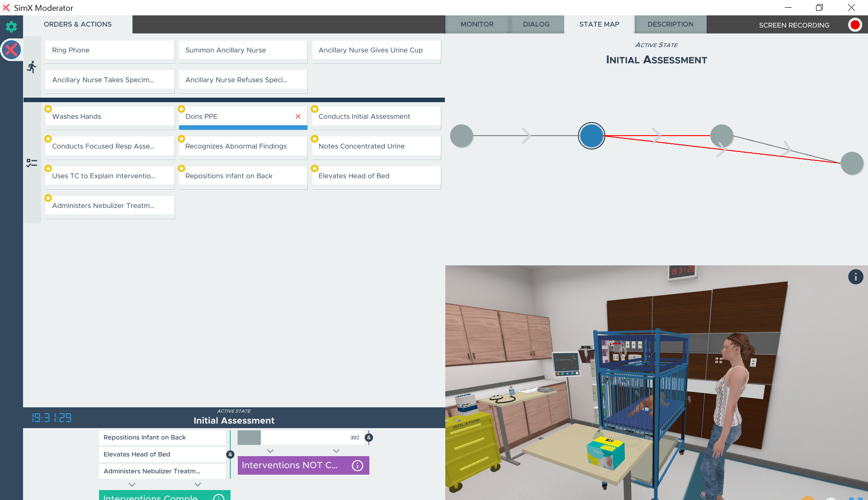The image size is (868, 500).
Task: Open the info icon over 3D scene
Action: pyautogui.click(x=855, y=277)
